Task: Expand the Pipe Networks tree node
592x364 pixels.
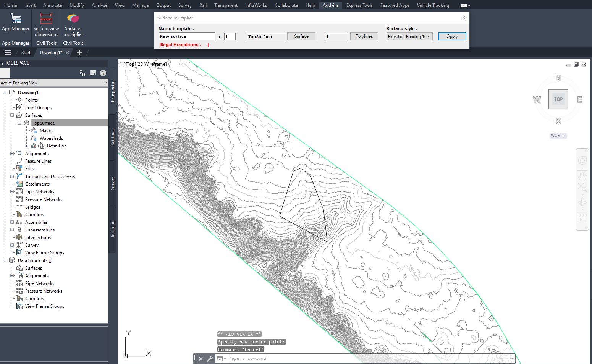Action: [12, 192]
